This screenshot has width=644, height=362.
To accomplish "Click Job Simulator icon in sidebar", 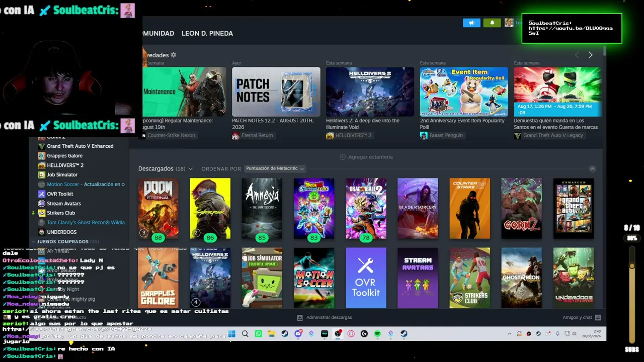I will click(x=42, y=174).
